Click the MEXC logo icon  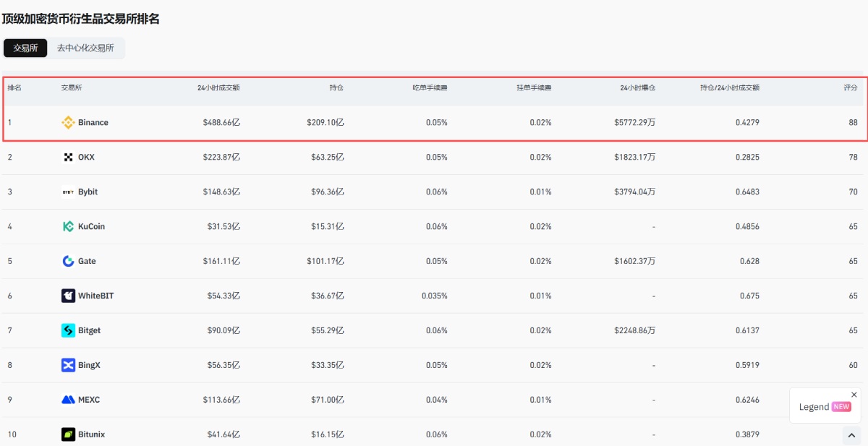(x=68, y=400)
